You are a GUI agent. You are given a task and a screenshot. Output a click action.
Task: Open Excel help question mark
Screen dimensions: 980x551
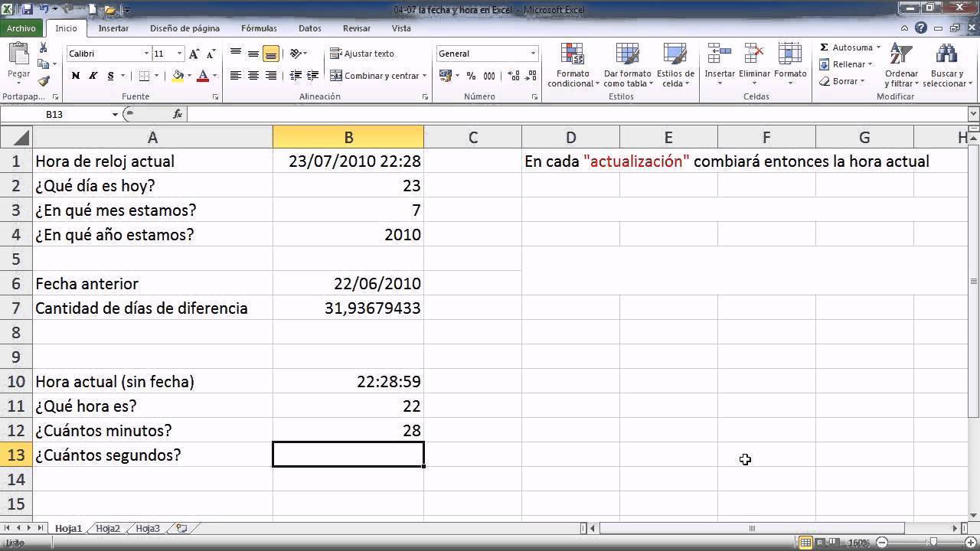coord(921,28)
